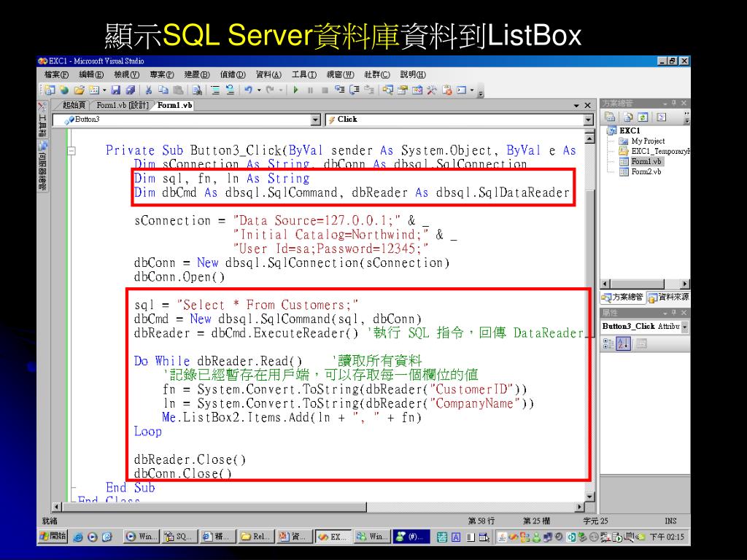This screenshot has height=560, width=747.
Task: Open the 檔案(F) menu
Action: tap(56, 74)
